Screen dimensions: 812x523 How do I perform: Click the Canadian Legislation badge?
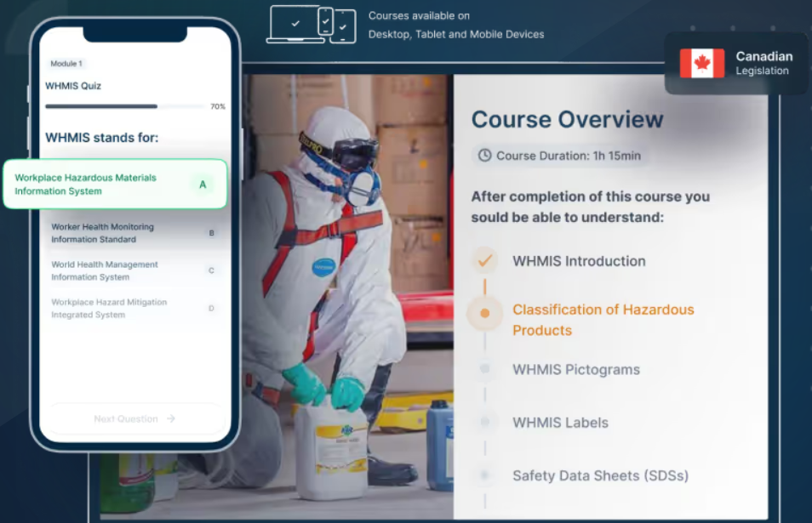(x=736, y=64)
